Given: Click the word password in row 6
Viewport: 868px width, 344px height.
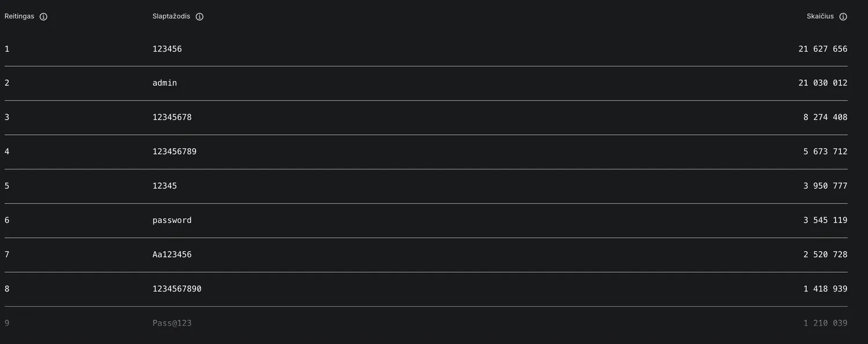Looking at the screenshot, I should pyautogui.click(x=172, y=220).
